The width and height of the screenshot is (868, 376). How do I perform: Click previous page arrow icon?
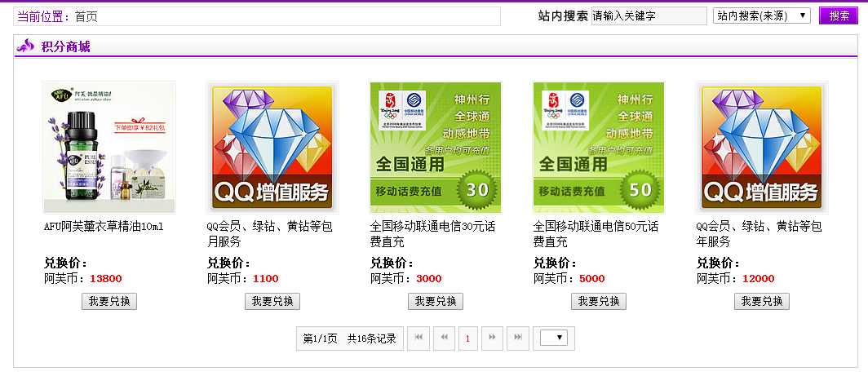pyautogui.click(x=444, y=338)
